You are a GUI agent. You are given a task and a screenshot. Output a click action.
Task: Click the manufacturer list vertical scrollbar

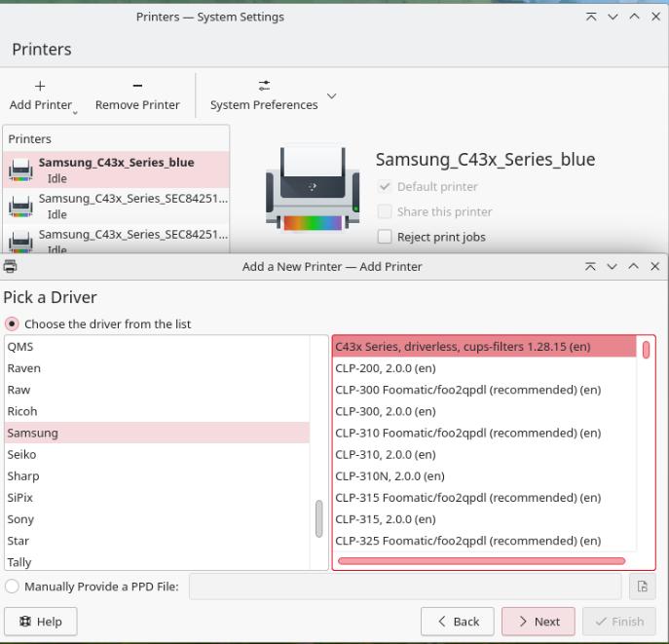[x=318, y=519]
